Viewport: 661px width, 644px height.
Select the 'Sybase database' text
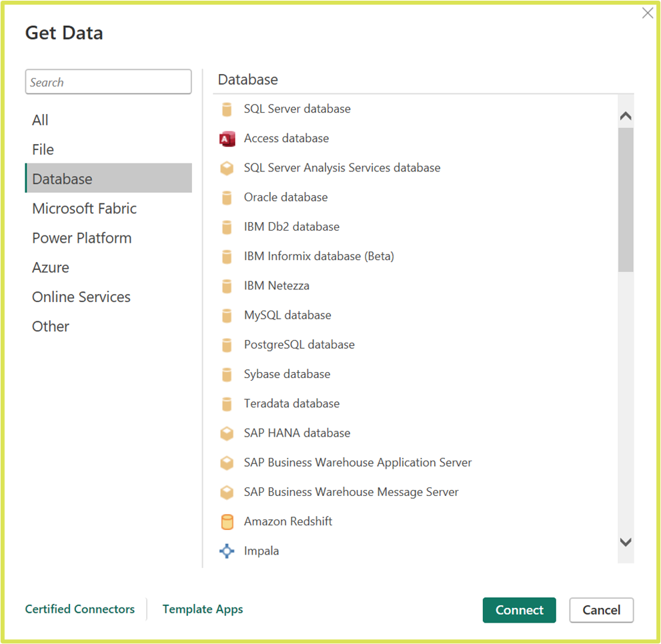point(287,375)
